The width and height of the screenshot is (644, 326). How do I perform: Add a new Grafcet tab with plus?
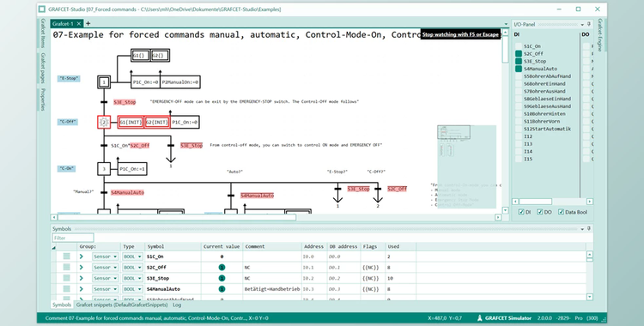88,24
